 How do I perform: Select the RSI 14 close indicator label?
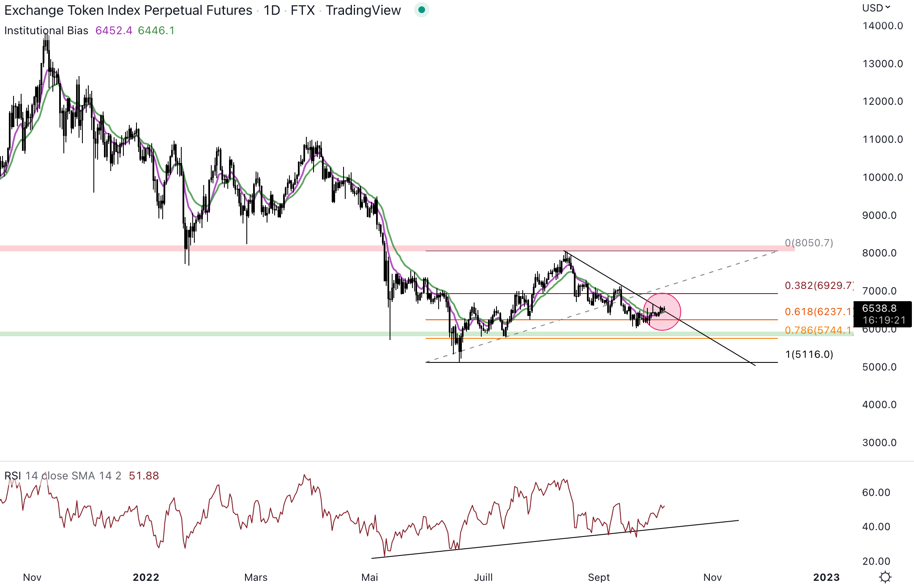click(63, 476)
